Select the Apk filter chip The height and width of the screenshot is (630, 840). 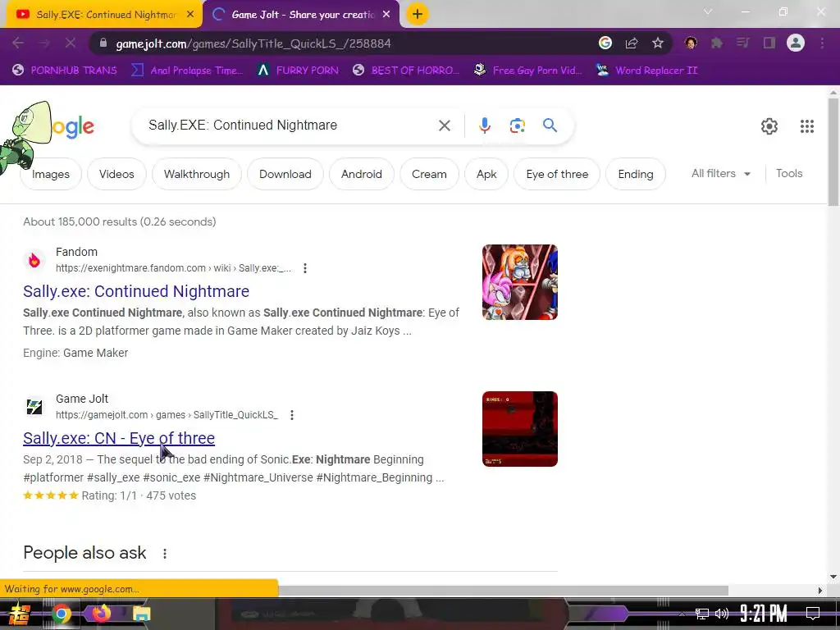click(x=486, y=174)
